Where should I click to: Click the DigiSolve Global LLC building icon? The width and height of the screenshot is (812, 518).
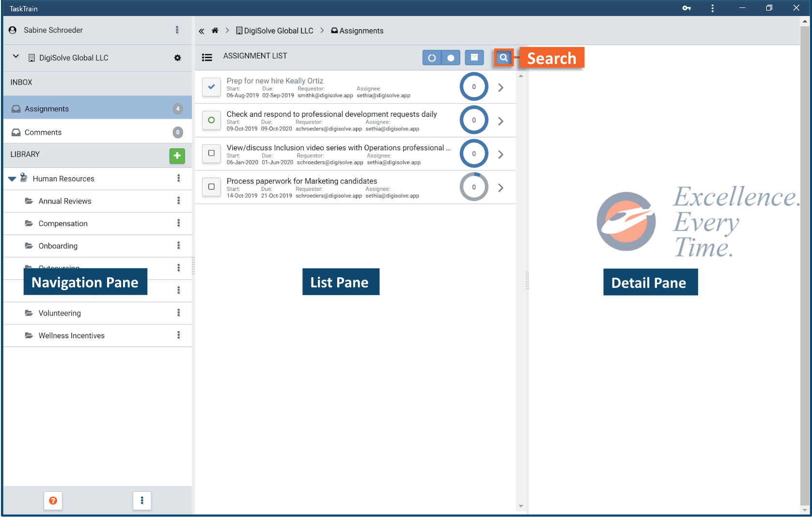coord(31,58)
